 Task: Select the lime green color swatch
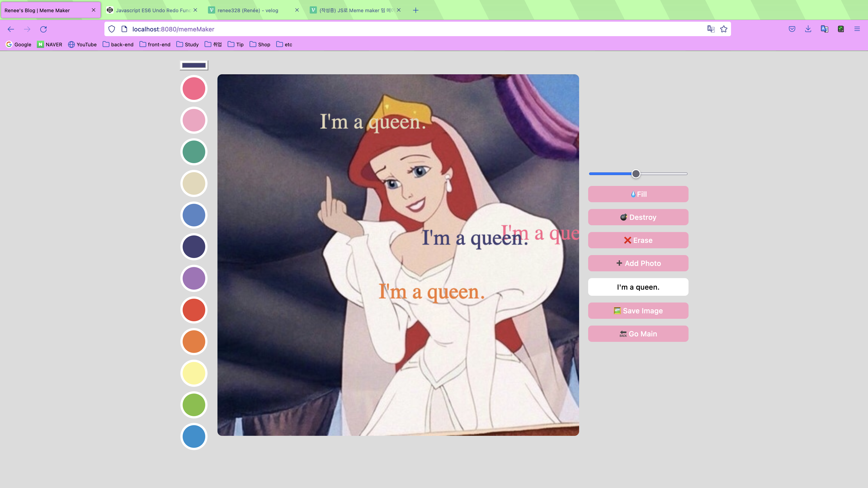click(x=194, y=405)
